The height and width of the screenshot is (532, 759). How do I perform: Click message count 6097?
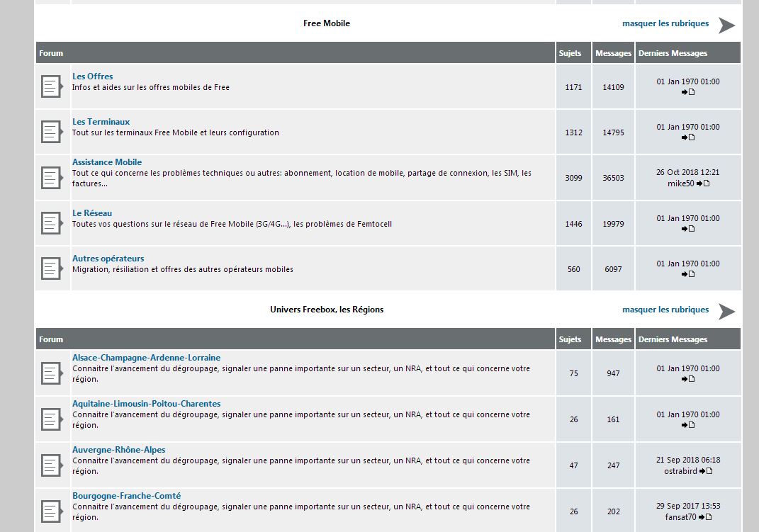613,269
